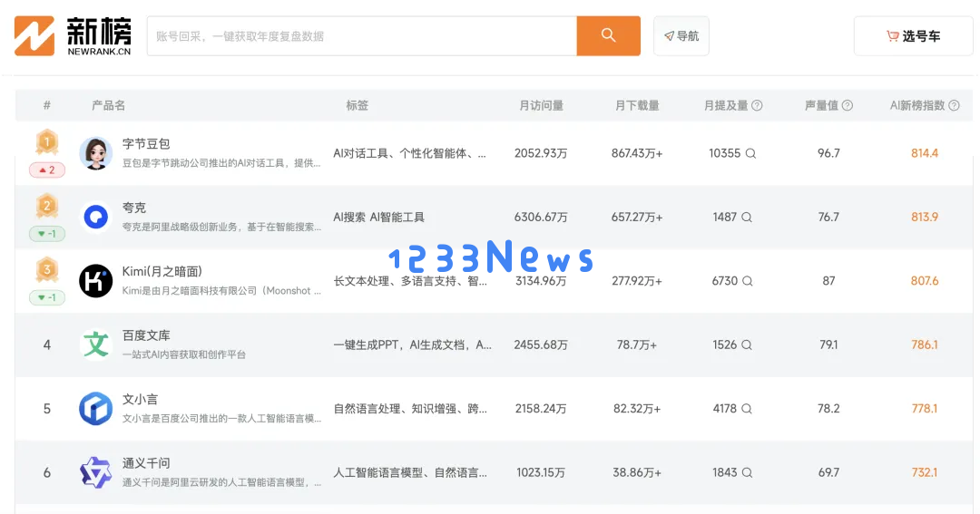This screenshot has height=514, width=980.
Task: Open the 通义千问 app icon
Action: [95, 472]
